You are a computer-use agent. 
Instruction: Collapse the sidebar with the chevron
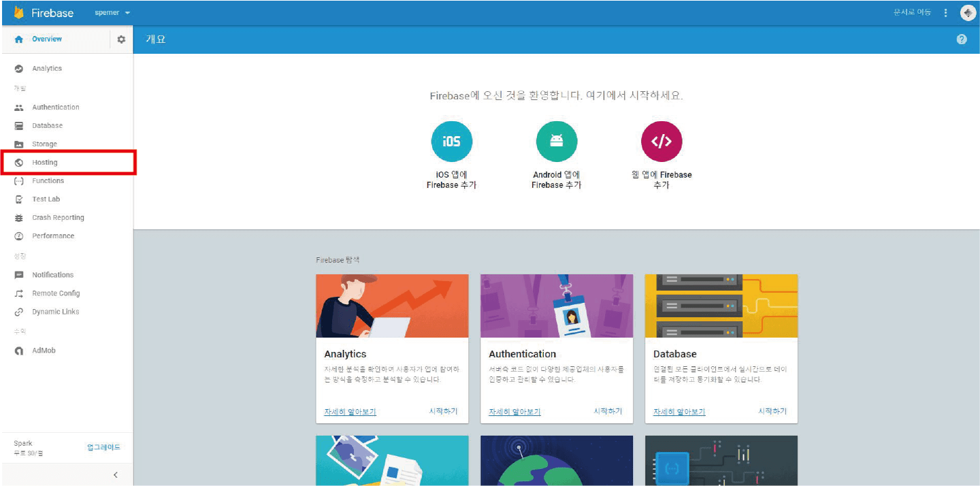116,475
